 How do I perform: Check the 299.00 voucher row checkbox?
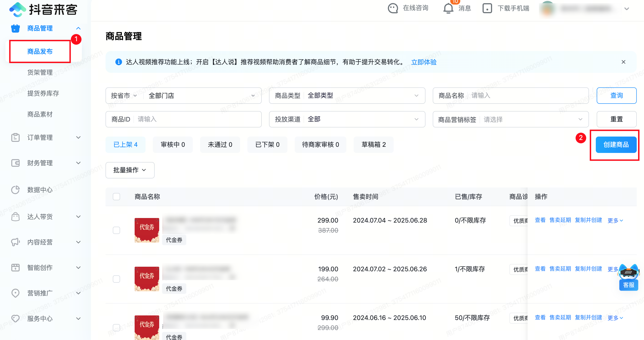click(x=116, y=230)
